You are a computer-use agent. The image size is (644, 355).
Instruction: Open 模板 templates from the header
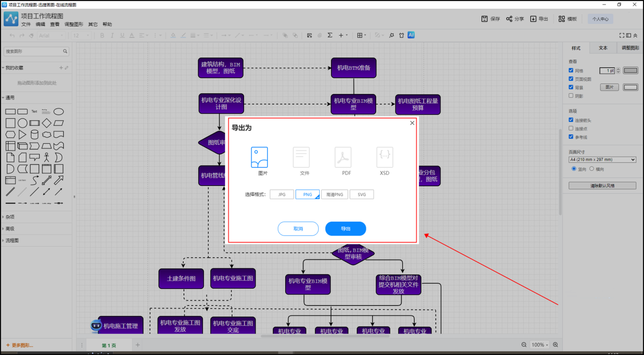click(562, 19)
